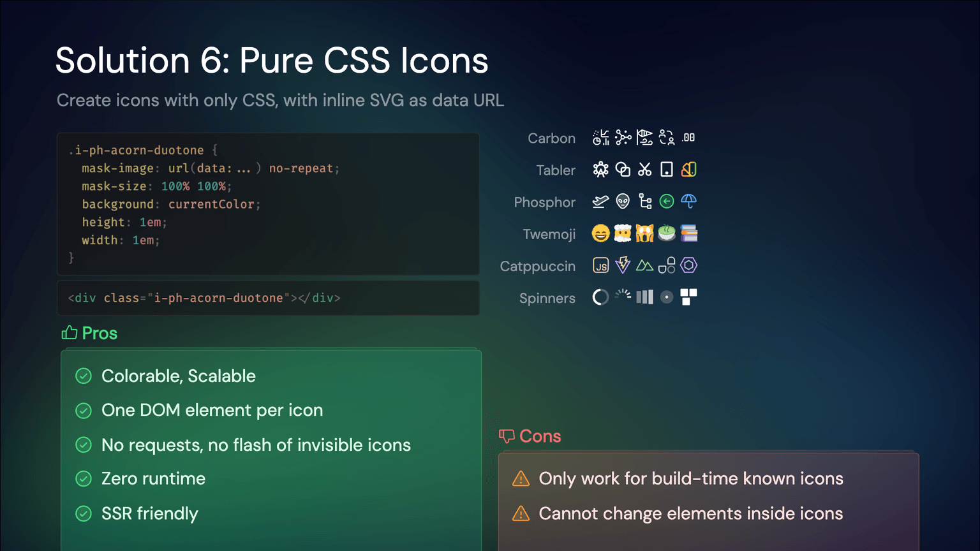Click the Carbon windsock icon

pos(644,138)
